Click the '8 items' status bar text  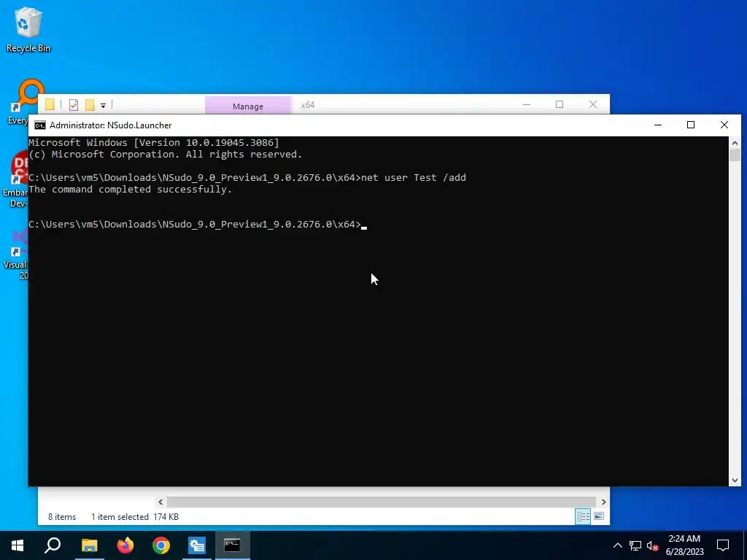(62, 517)
